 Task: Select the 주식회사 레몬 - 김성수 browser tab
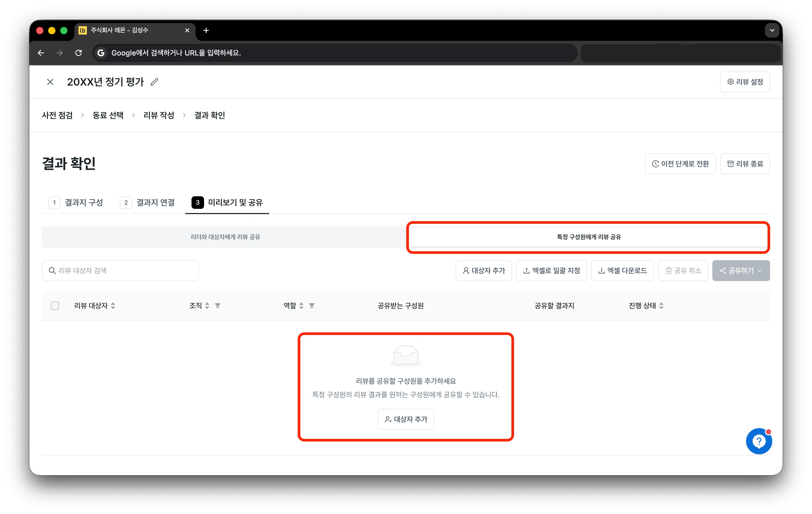pos(135,30)
